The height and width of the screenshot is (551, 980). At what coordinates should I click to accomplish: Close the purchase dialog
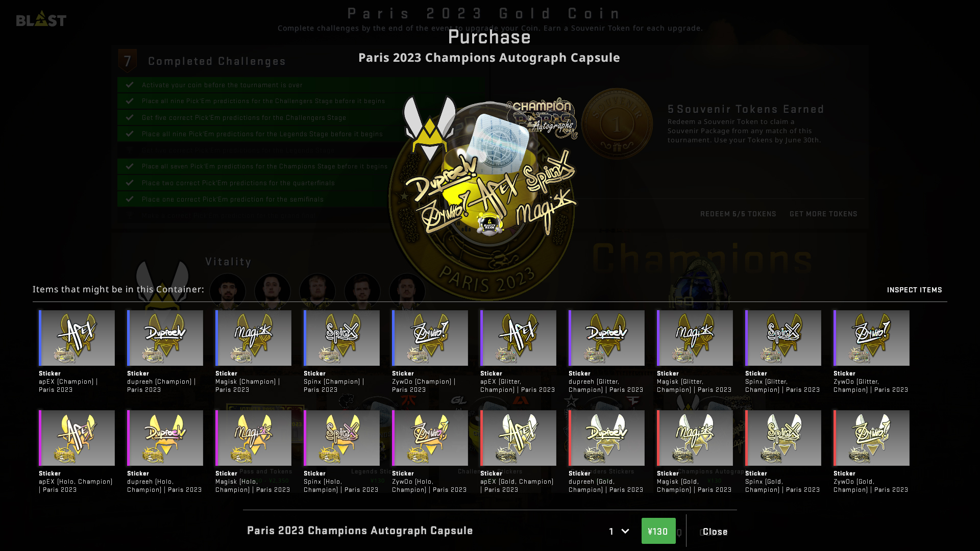(715, 532)
